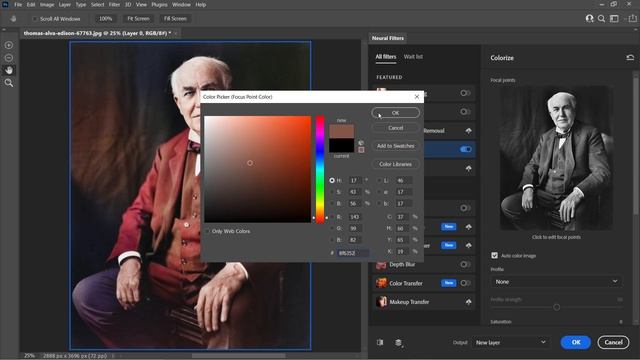
Task: Open the File menu
Action: [18, 4]
